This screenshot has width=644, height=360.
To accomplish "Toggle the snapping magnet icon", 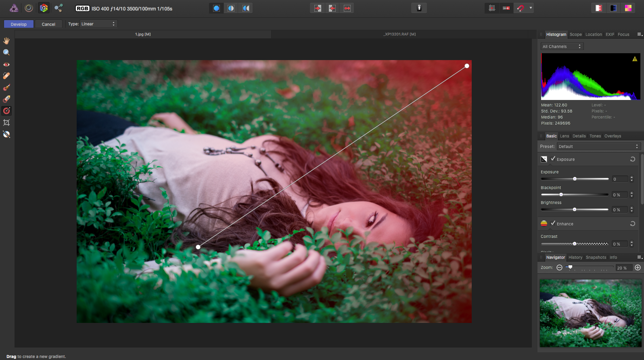I will 521,8.
